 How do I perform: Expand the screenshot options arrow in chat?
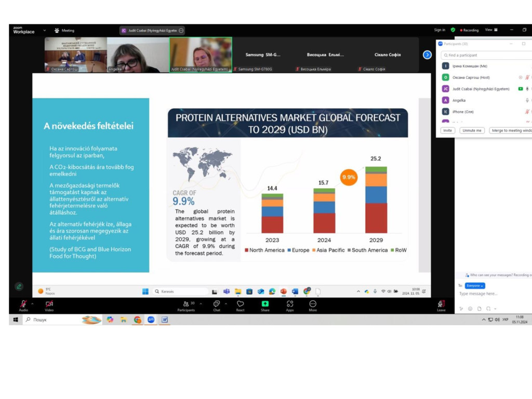[x=495, y=309]
